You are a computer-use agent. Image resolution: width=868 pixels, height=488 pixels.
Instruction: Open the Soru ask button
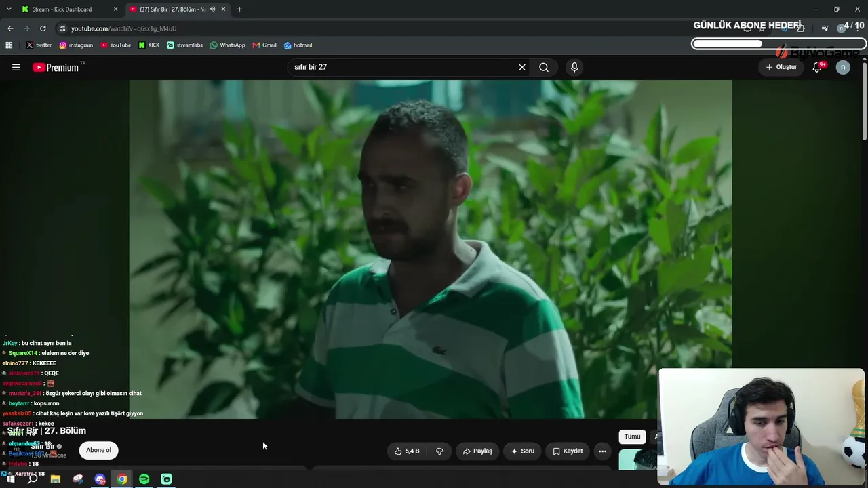point(523,451)
